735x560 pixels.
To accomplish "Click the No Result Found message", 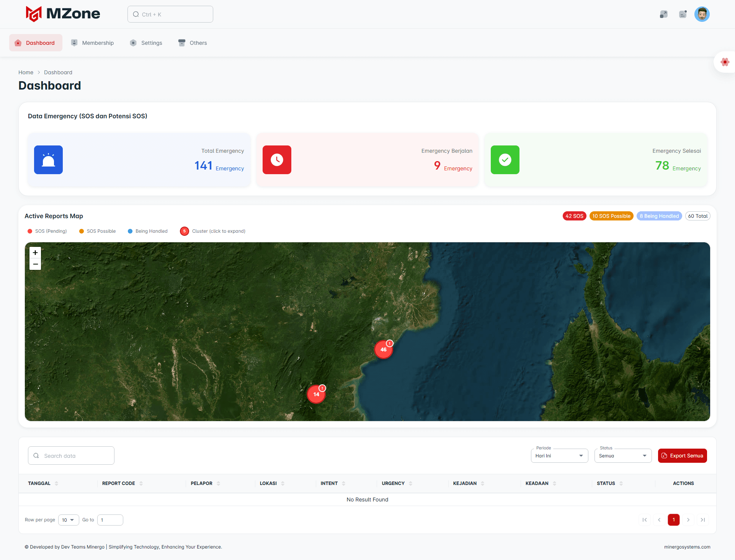I will 367,500.
